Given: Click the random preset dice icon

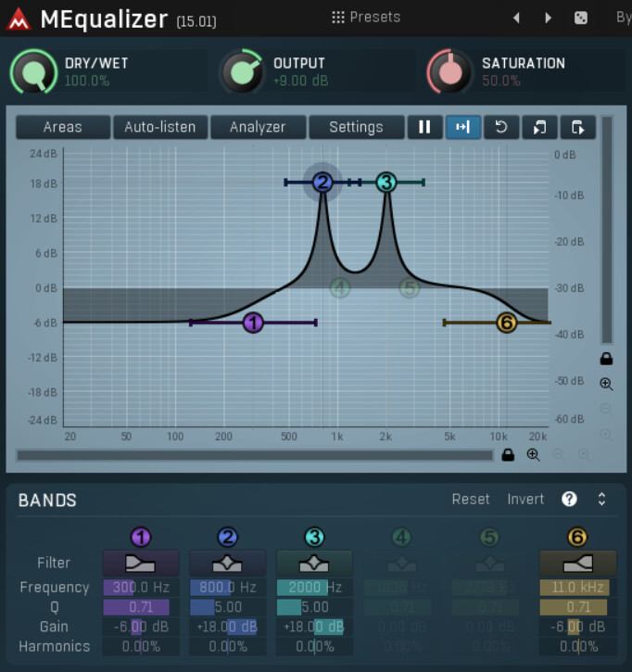Looking at the screenshot, I should (x=581, y=18).
